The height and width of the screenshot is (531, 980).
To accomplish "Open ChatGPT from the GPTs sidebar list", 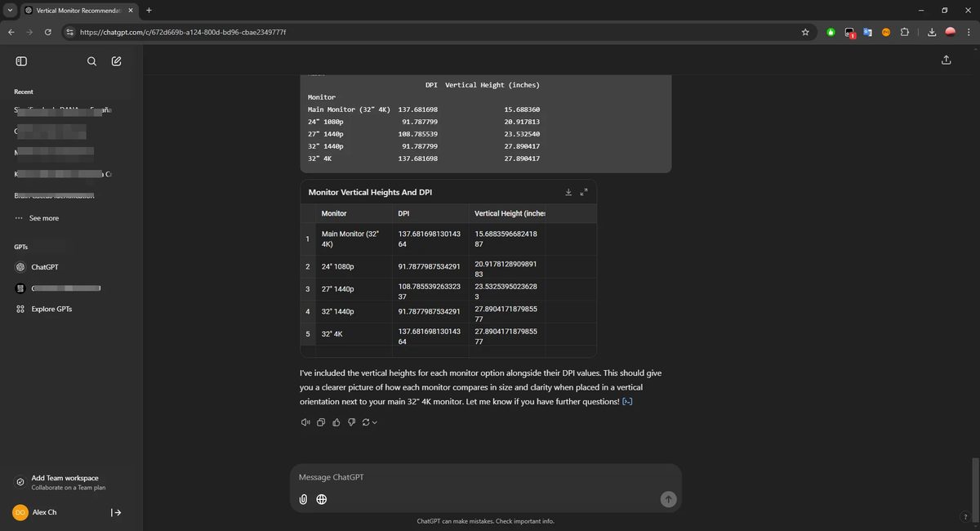I will [x=44, y=266].
